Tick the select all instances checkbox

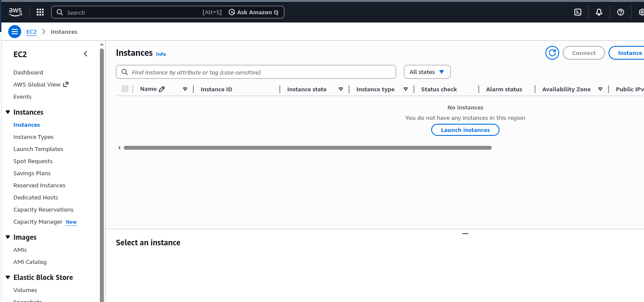[125, 89]
